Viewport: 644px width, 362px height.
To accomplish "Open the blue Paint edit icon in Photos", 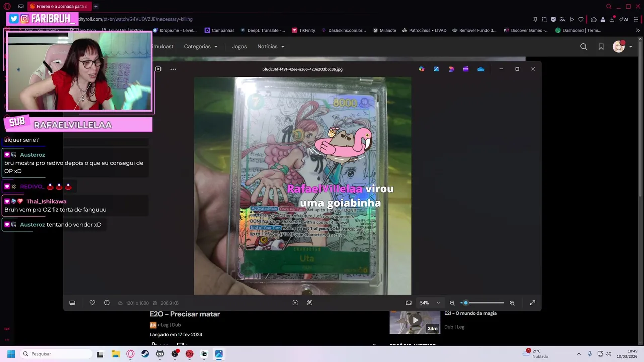I will (x=436, y=69).
